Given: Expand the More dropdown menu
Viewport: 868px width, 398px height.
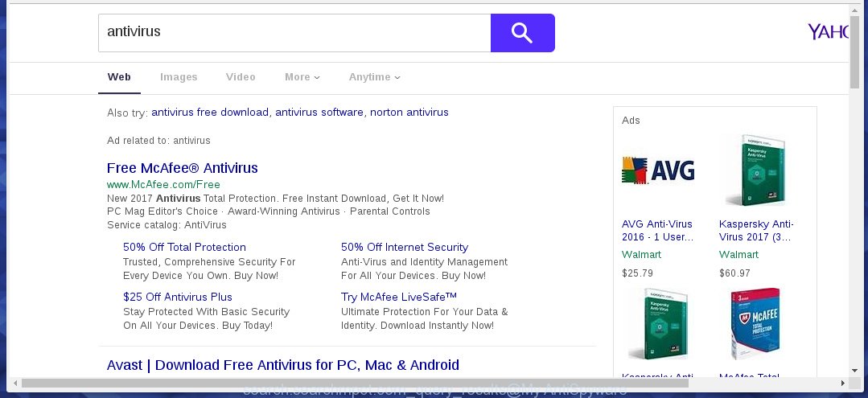Looking at the screenshot, I should click(x=302, y=77).
